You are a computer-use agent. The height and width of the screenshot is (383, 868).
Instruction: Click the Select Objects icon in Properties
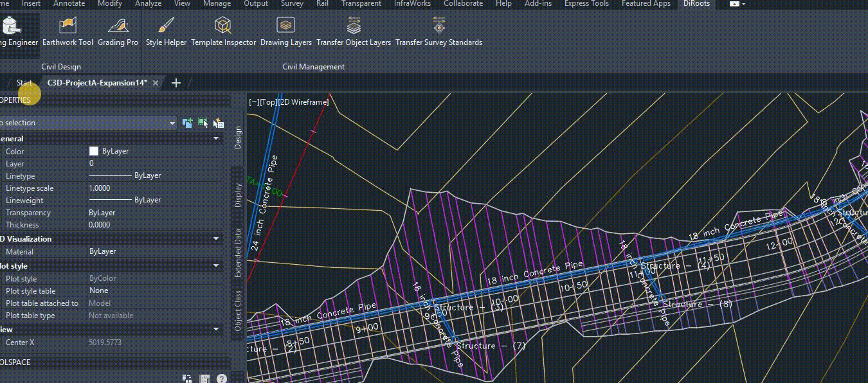[203, 123]
